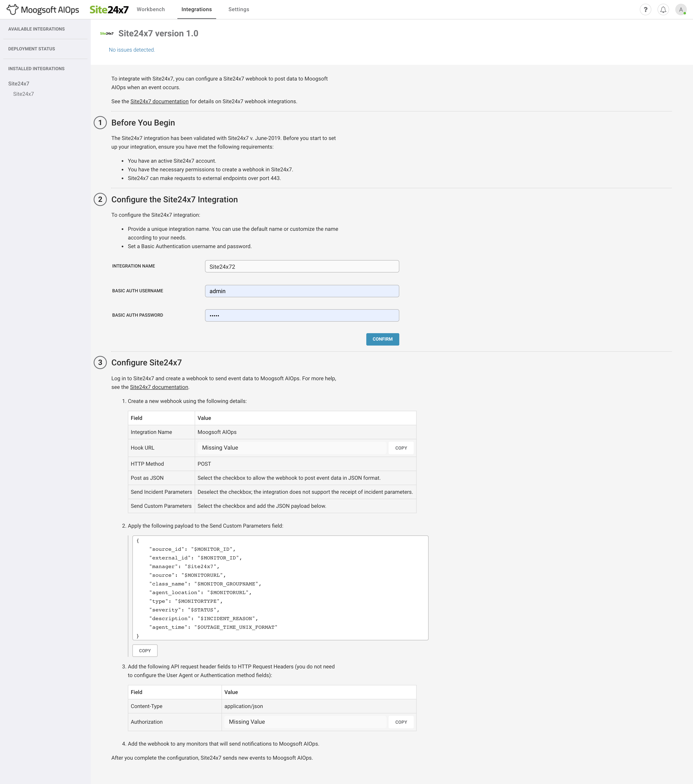Click the No issues detected link
The width and height of the screenshot is (693, 784).
[x=132, y=50]
